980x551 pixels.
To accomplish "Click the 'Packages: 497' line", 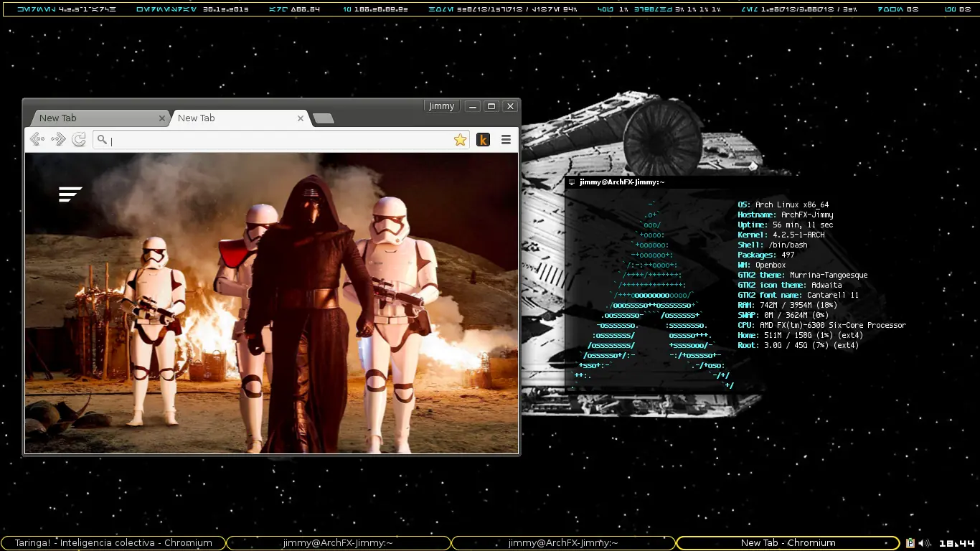I will [x=766, y=255].
